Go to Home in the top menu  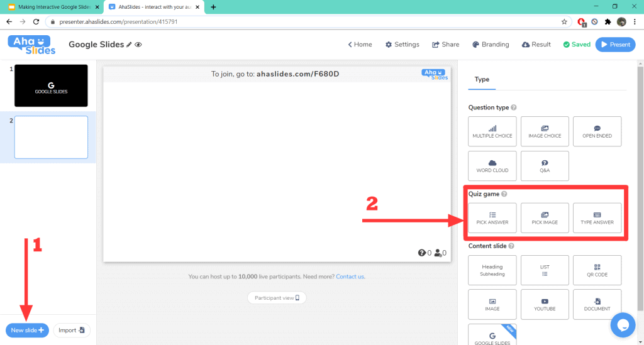pos(360,45)
